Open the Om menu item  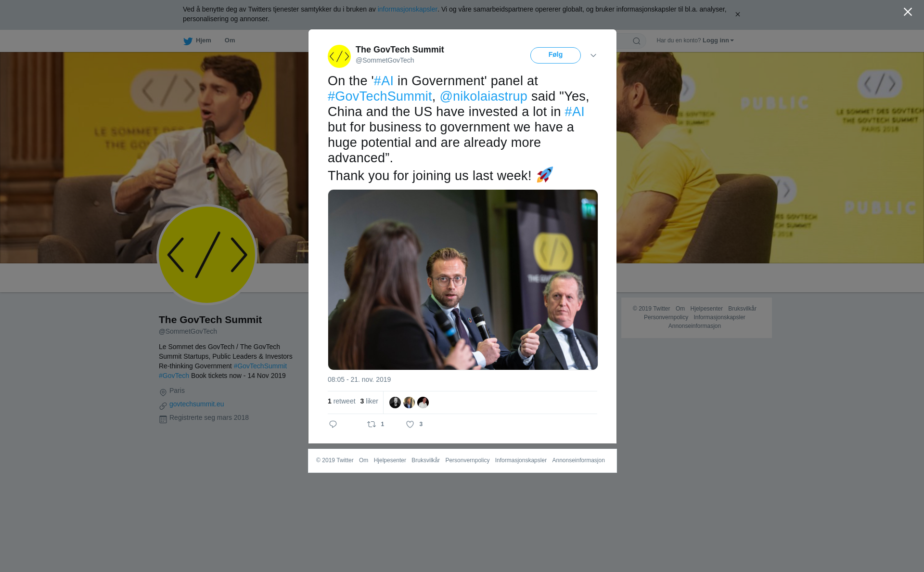click(x=230, y=40)
